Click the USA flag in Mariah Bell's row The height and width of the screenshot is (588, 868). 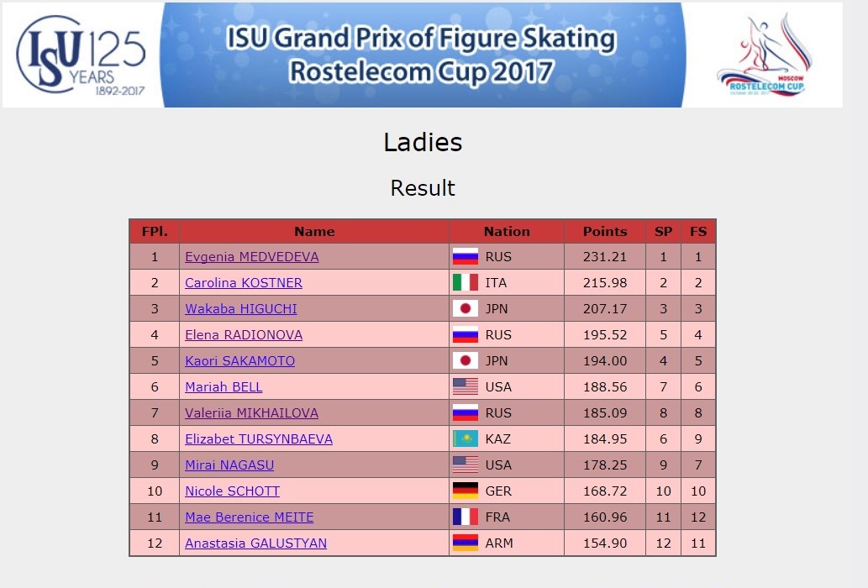pyautogui.click(x=465, y=386)
